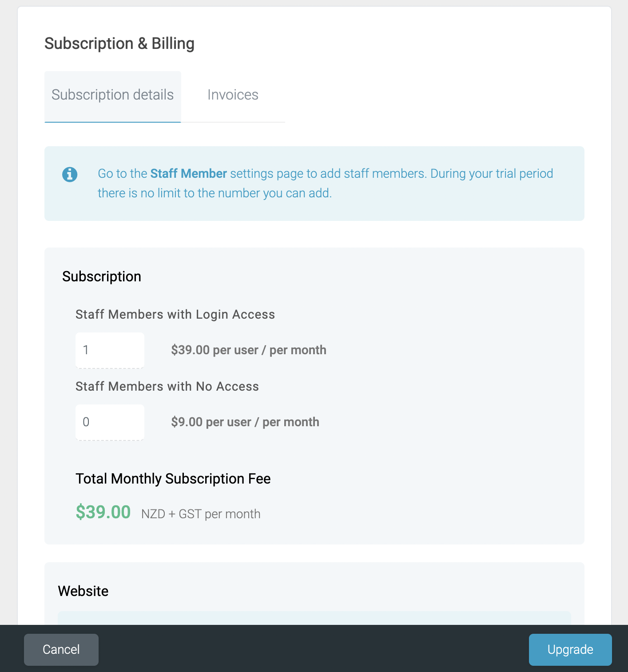This screenshot has height=672, width=628.
Task: Click the Staff Members with No Access label
Action: click(x=167, y=387)
